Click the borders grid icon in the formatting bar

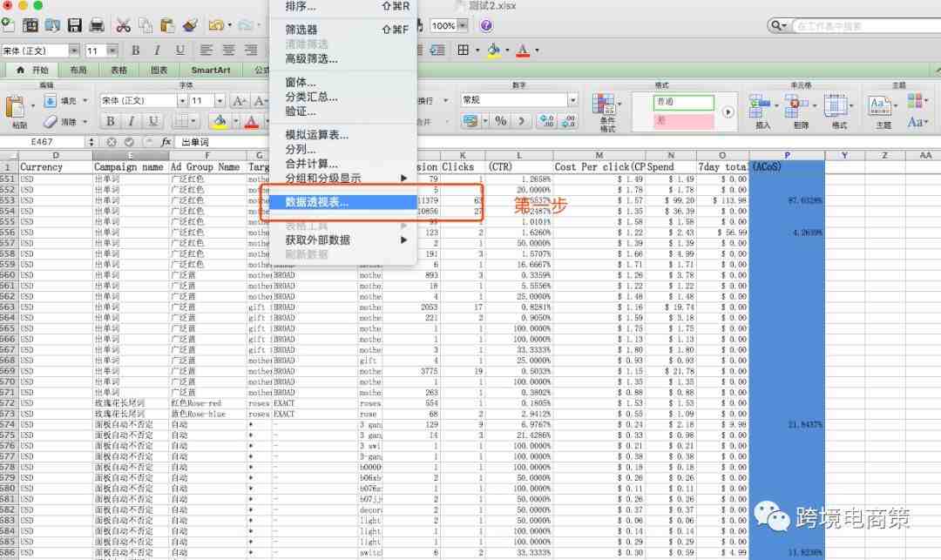[x=464, y=51]
